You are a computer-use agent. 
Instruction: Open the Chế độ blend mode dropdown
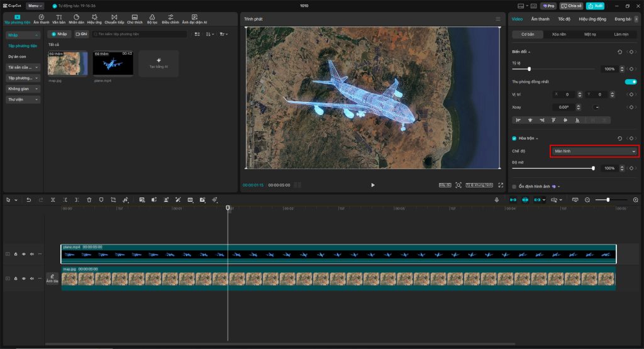tap(594, 152)
